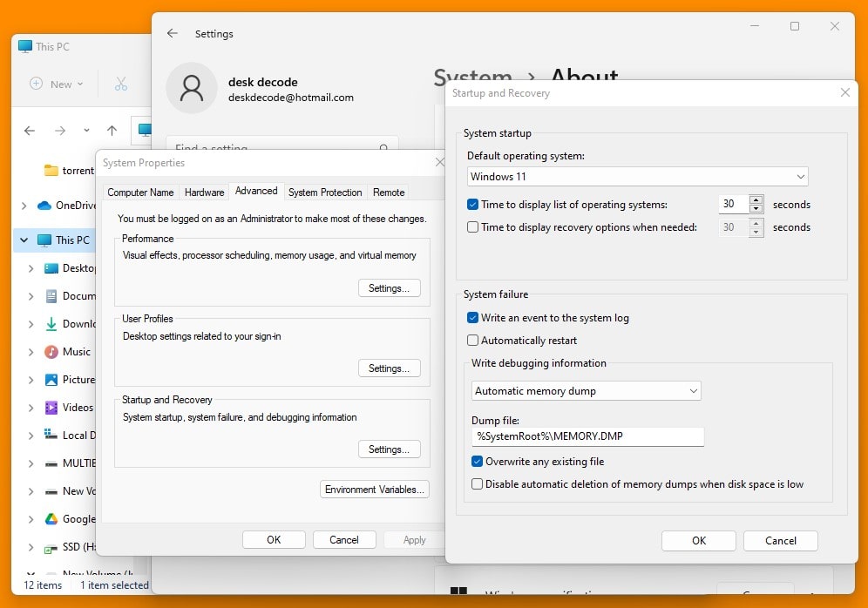868x608 pixels.
Task: Enable Automatically restart checkbox
Action: 473,341
